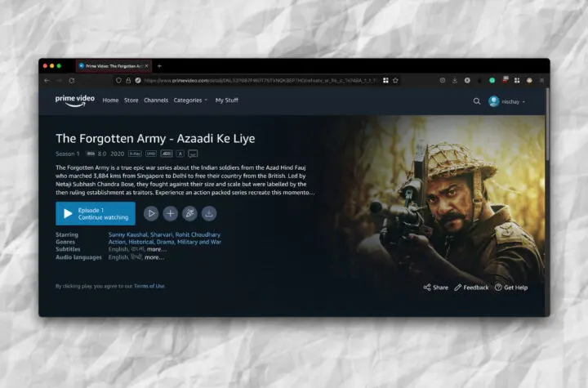Click the 'A' maturity rating badge
588x388 pixels.
click(180, 154)
